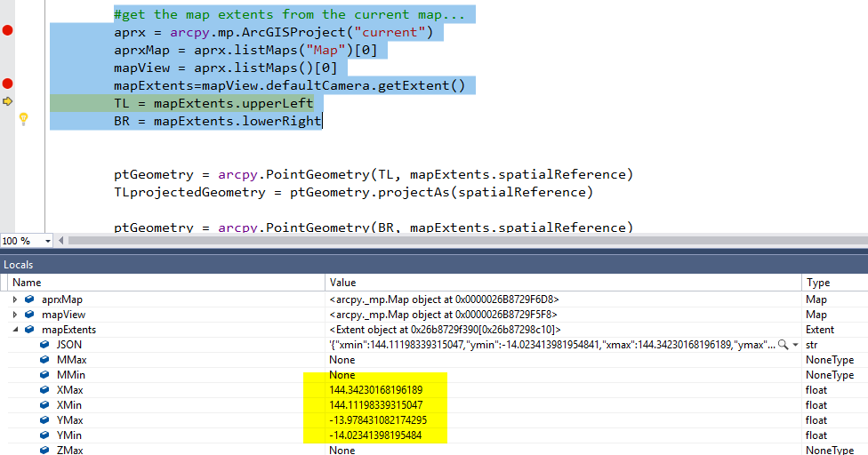Toggle breakpoint on the mapExtents getExtent line

pyautogui.click(x=7, y=84)
